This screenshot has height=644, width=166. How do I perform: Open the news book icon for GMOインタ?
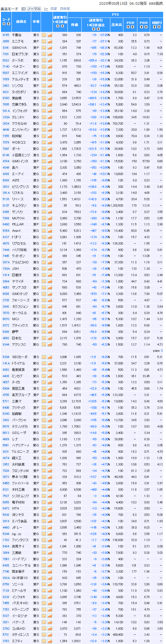(44, 161)
